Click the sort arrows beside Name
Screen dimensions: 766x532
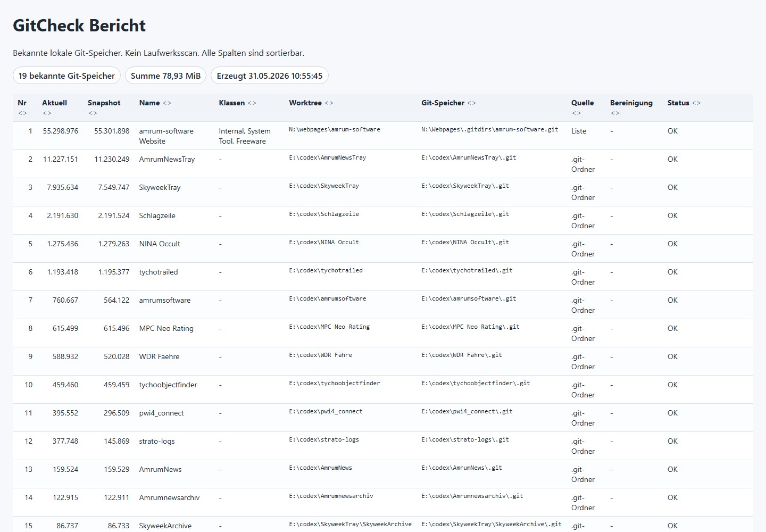(x=167, y=103)
